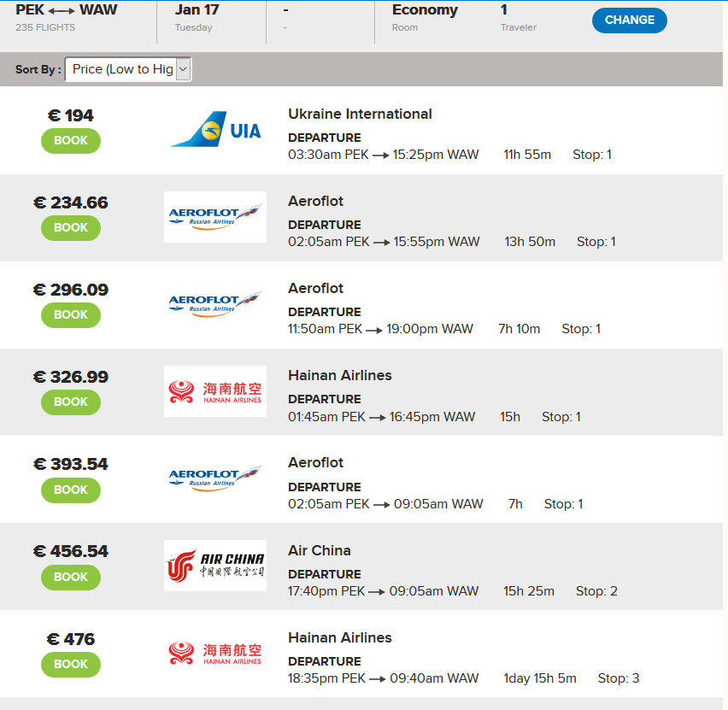Click the Ukraine International UIA logo
Screen dimensions: 728x710
(x=215, y=130)
